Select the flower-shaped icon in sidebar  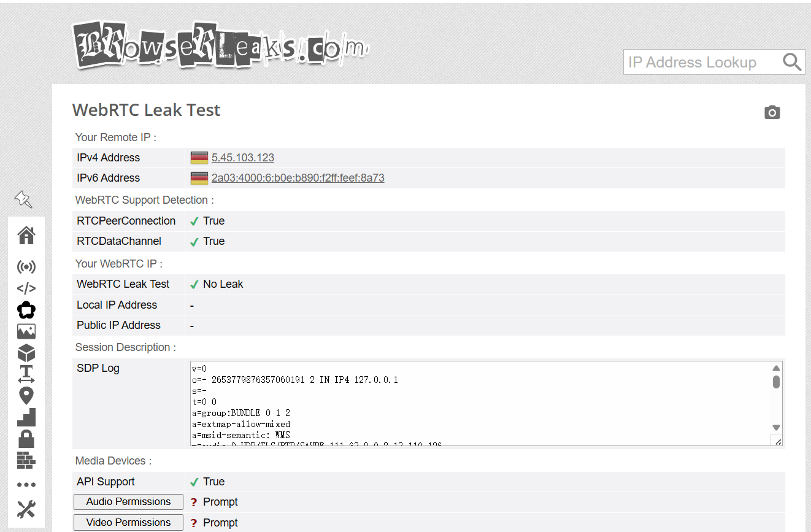[26, 310]
